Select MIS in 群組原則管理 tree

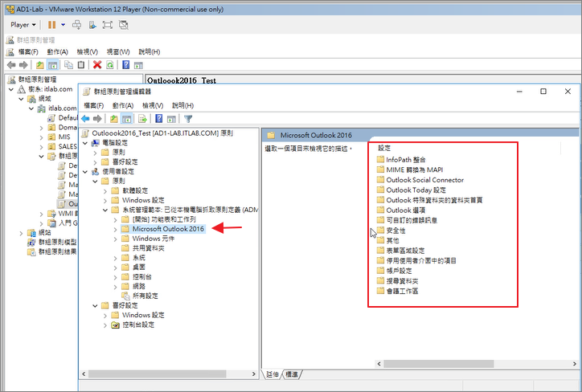pyautogui.click(x=64, y=137)
